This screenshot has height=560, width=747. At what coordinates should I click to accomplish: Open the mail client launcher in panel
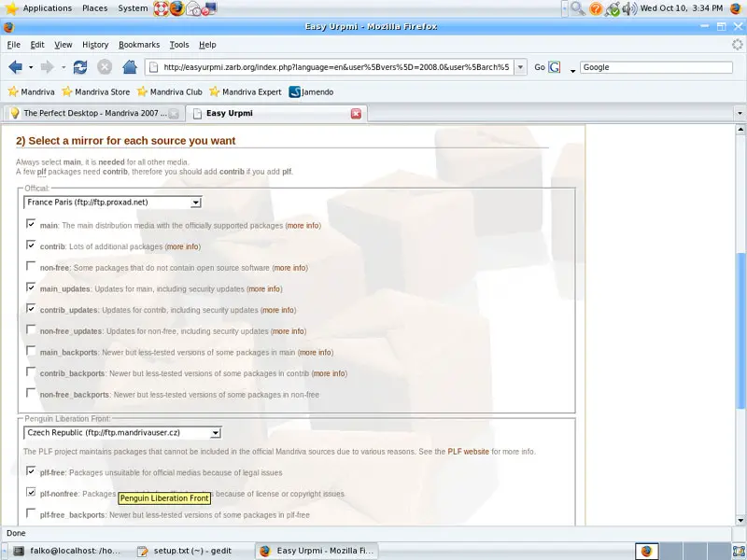(193, 8)
